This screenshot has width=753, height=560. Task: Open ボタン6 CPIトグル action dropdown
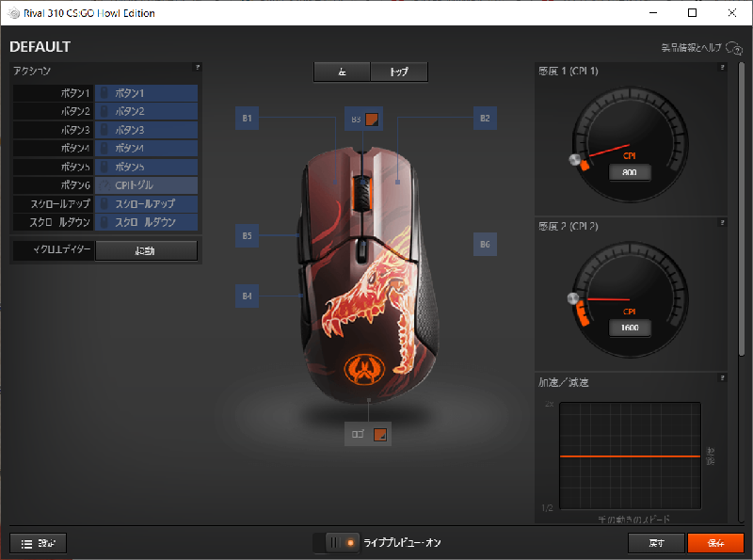point(147,185)
